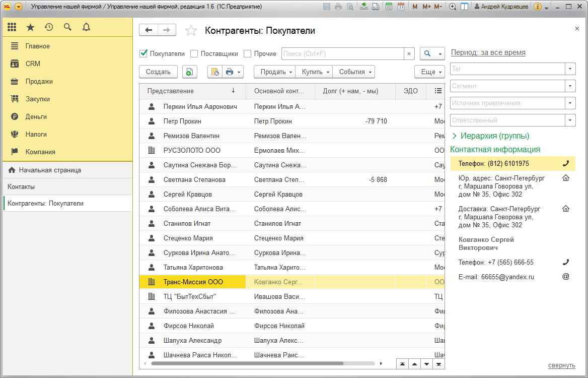The width and height of the screenshot is (588, 378).
Task: Switch to the Начальная страница tab
Action: (67, 170)
